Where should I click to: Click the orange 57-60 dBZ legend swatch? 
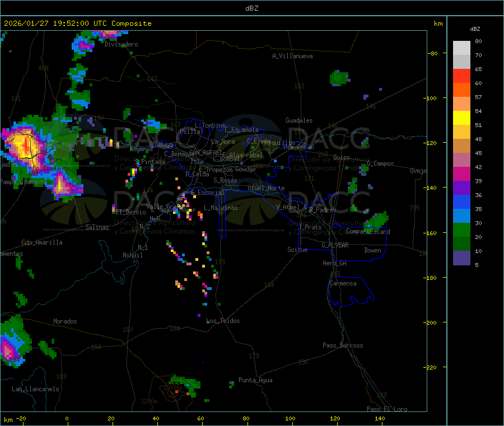click(461, 90)
